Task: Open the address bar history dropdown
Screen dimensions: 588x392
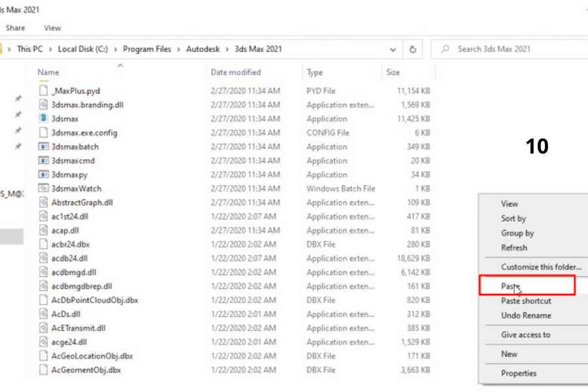Action: [x=393, y=49]
